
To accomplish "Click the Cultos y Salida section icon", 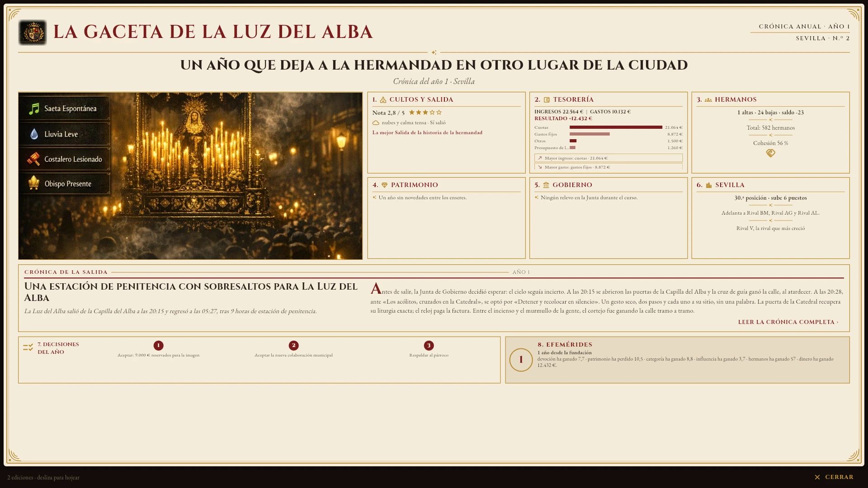I will click(383, 100).
